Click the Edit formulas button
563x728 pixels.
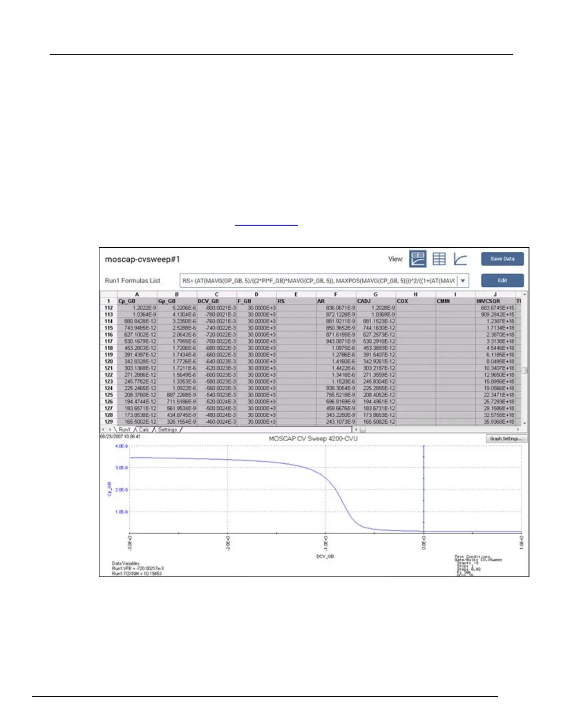[x=502, y=280]
